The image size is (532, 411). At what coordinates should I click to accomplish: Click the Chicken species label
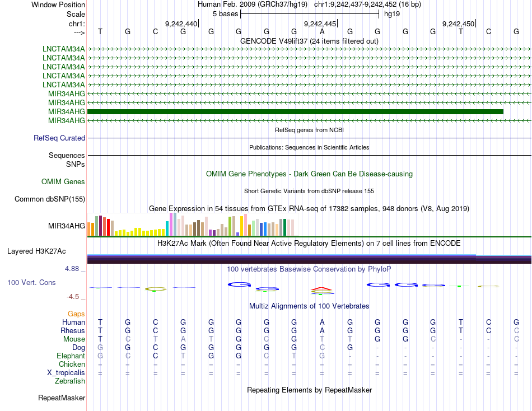(72, 364)
